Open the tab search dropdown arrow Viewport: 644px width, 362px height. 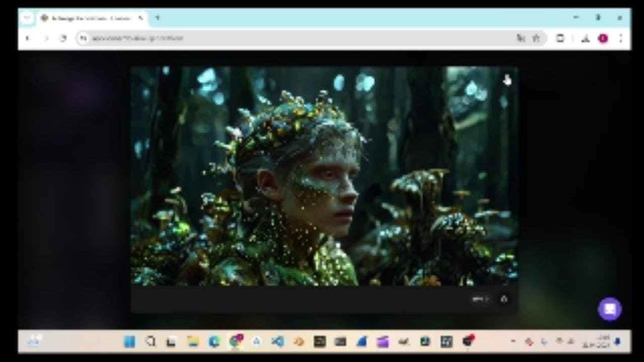(x=27, y=18)
